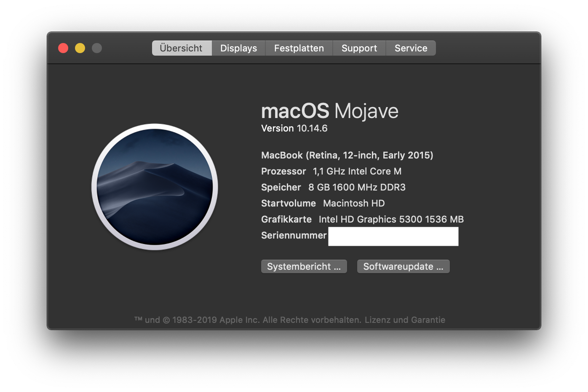The height and width of the screenshot is (392, 588).
Task: Open Softwareupdate
Action: point(404,266)
